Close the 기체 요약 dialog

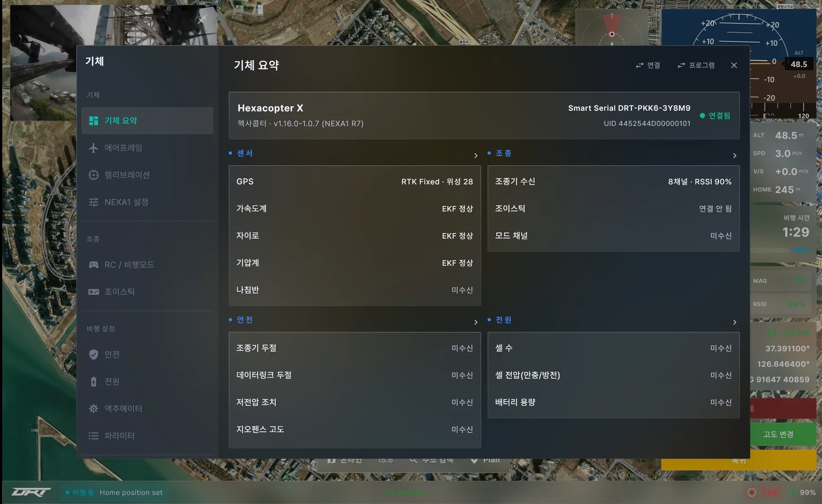[734, 65]
